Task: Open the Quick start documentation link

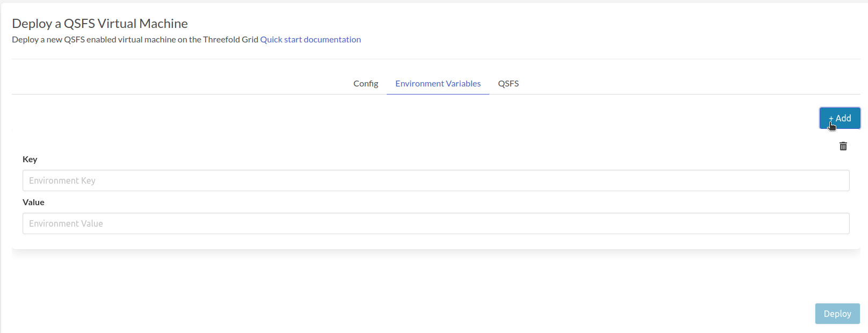Action: 310,40
